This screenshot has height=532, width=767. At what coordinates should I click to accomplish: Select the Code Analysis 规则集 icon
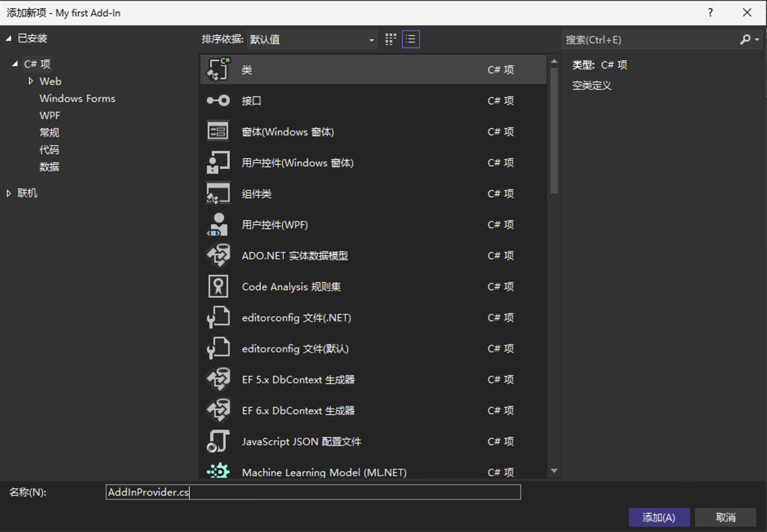[x=218, y=286]
